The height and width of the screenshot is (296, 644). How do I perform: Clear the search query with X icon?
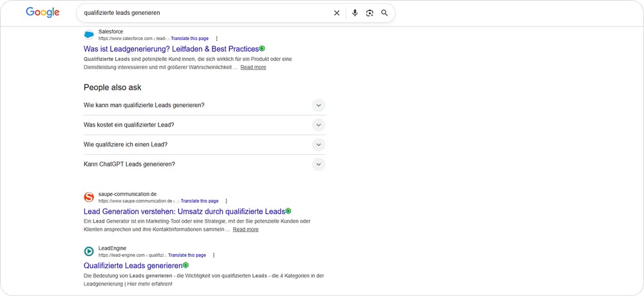pyautogui.click(x=337, y=13)
